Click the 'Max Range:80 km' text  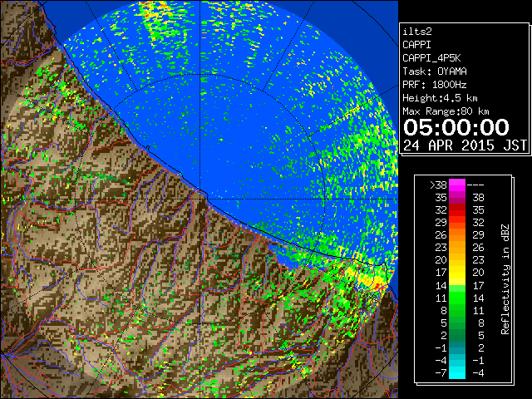pyautogui.click(x=446, y=111)
